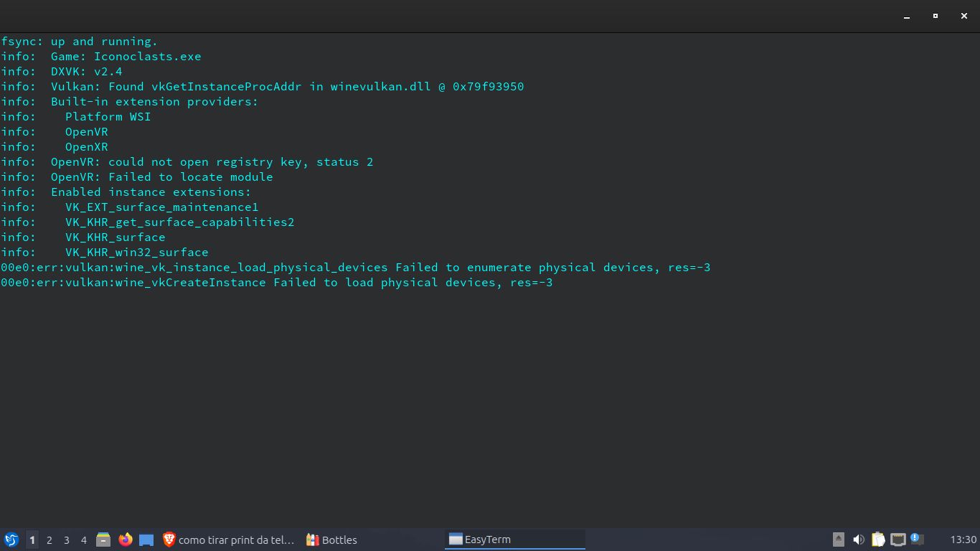Open the volume control speaker icon
Screen dimensions: 980x551
[859, 540]
